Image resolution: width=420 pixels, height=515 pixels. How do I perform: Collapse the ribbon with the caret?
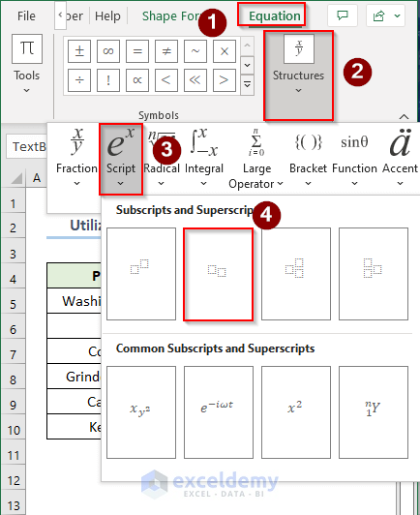tap(404, 116)
